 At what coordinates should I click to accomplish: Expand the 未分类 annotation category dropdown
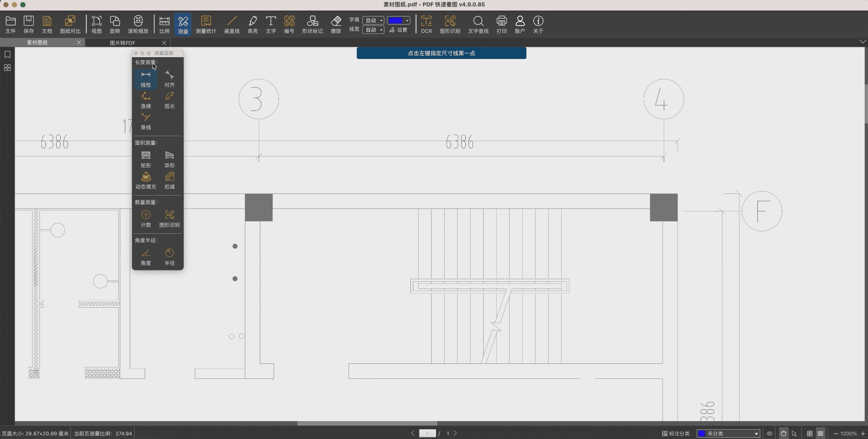728,433
